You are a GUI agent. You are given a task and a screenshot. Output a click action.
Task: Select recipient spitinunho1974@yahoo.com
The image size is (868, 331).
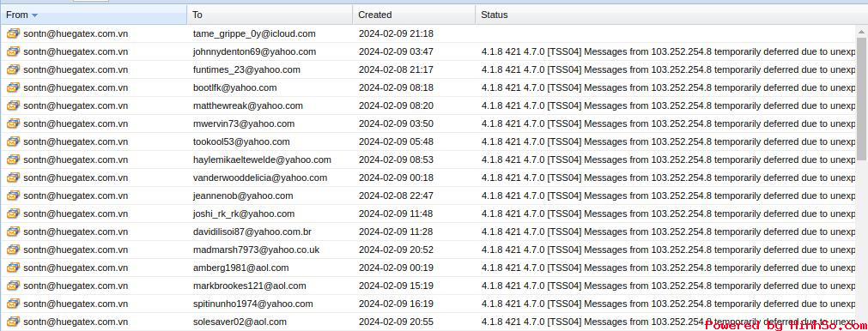(253, 304)
